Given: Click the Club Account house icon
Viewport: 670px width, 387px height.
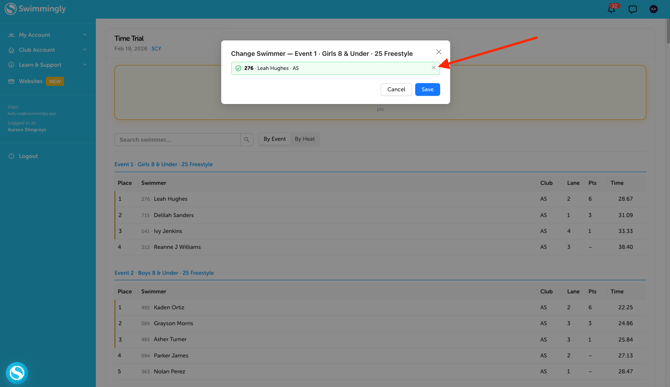Looking at the screenshot, I should coord(11,50).
